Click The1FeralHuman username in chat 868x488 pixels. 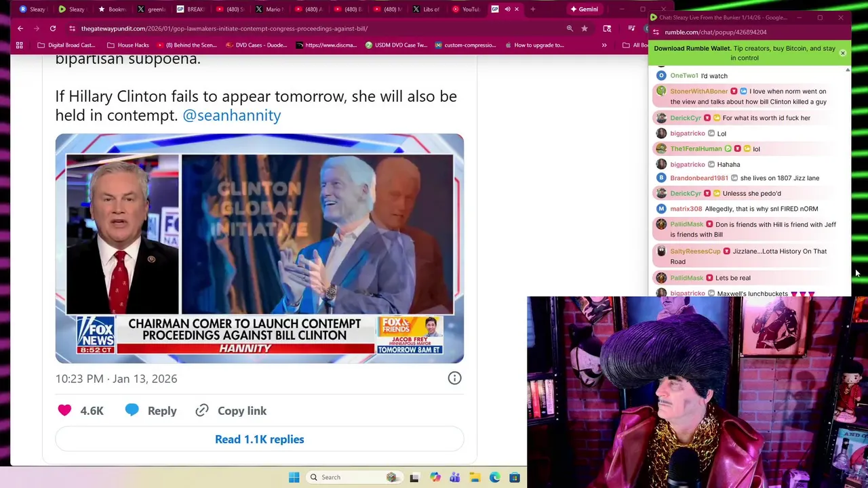pyautogui.click(x=696, y=149)
